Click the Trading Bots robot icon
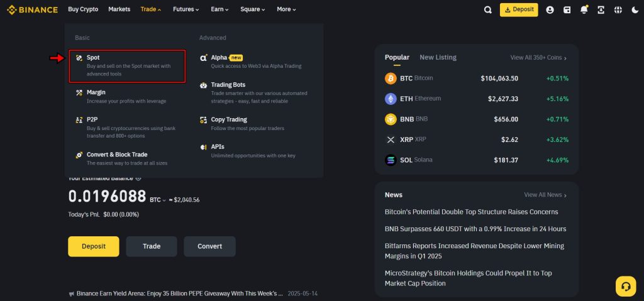The width and height of the screenshot is (644, 301). coord(204,85)
